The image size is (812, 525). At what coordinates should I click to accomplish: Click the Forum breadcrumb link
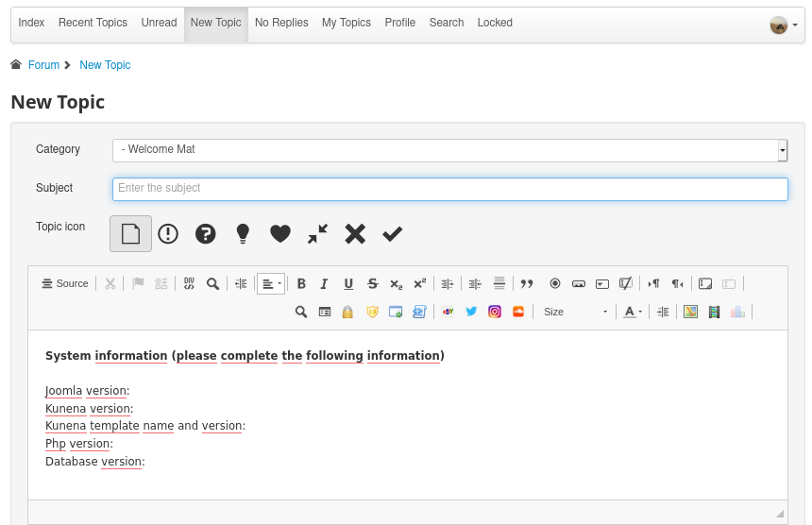[43, 65]
